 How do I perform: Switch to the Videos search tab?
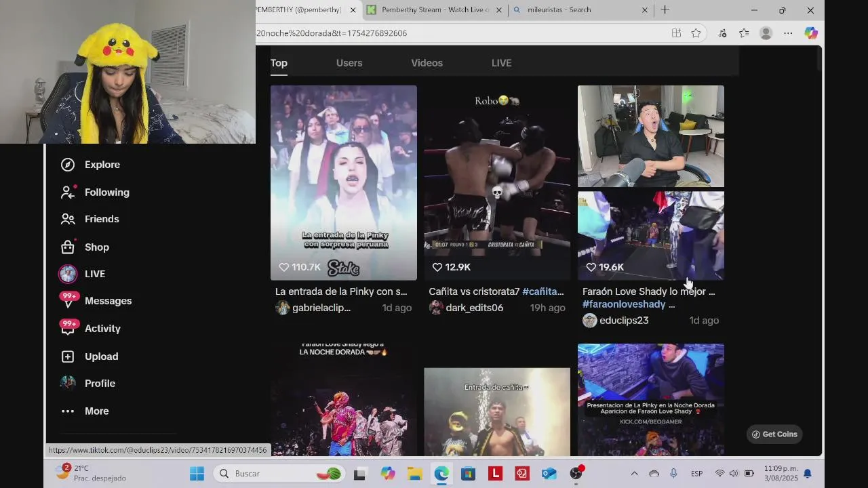coord(427,63)
